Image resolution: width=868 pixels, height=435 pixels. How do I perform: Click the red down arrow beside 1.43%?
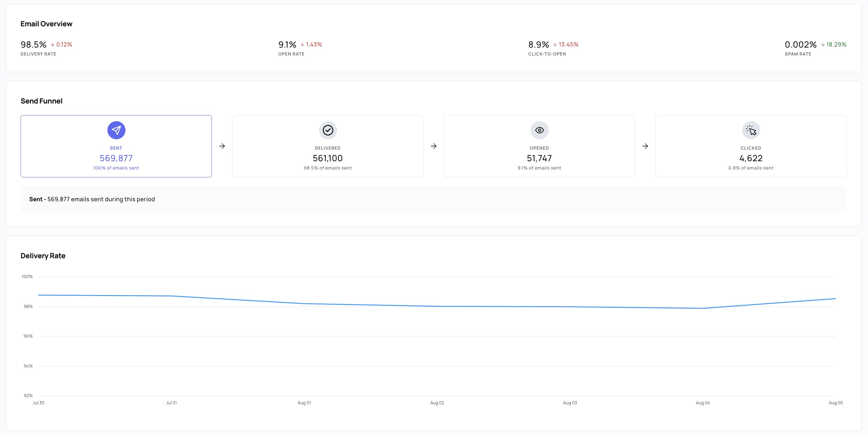click(302, 45)
